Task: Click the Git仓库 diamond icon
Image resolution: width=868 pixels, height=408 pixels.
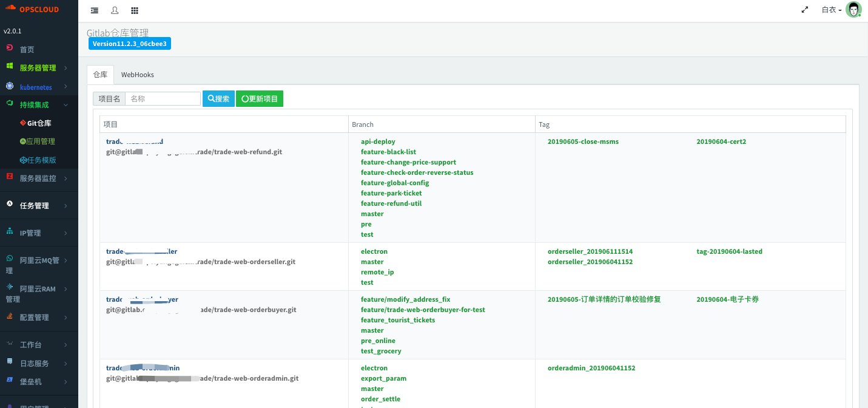Action: (x=23, y=123)
